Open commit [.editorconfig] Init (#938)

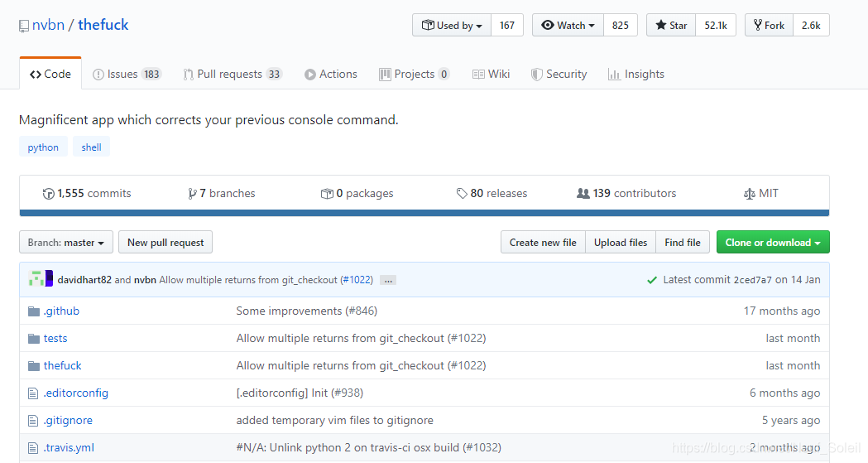click(x=300, y=393)
